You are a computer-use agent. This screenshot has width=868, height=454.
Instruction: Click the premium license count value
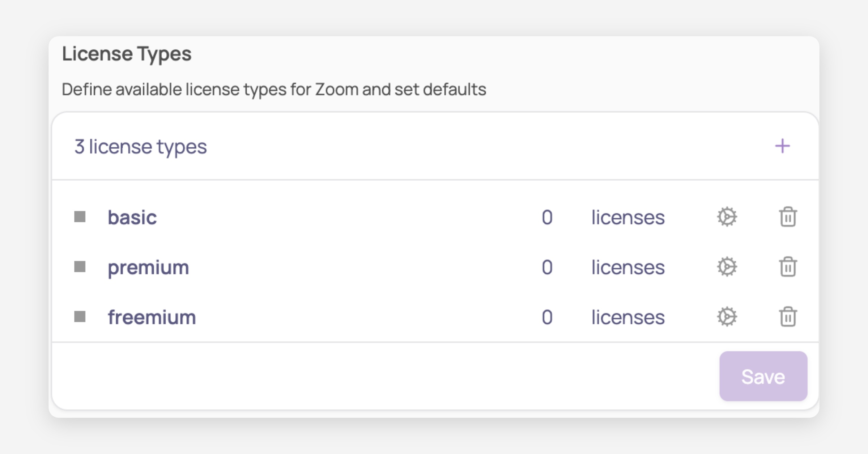point(547,268)
